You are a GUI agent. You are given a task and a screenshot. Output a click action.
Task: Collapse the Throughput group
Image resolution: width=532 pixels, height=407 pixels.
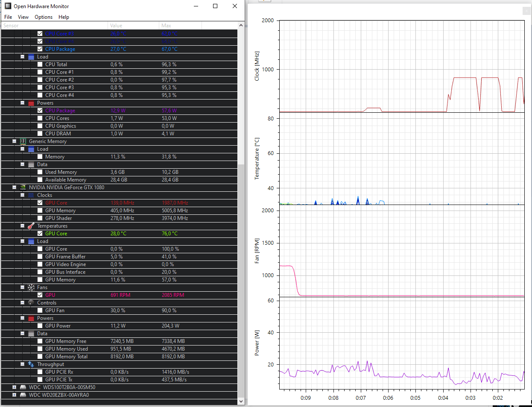click(22, 364)
